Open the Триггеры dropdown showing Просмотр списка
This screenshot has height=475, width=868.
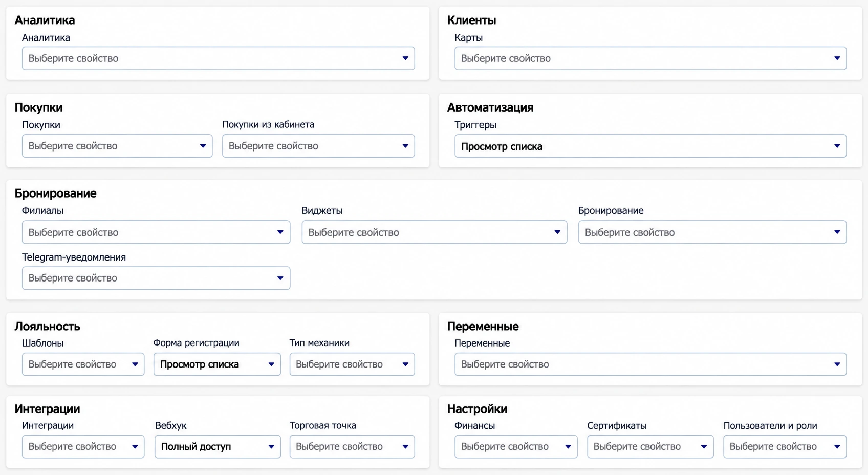coord(650,146)
